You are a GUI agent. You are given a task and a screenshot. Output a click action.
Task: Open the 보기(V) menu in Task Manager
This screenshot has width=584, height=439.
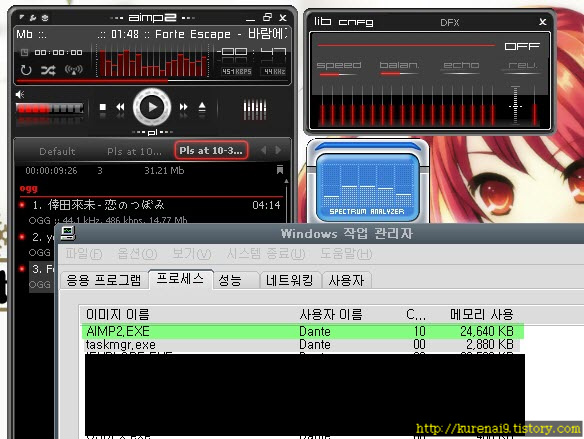(191, 254)
